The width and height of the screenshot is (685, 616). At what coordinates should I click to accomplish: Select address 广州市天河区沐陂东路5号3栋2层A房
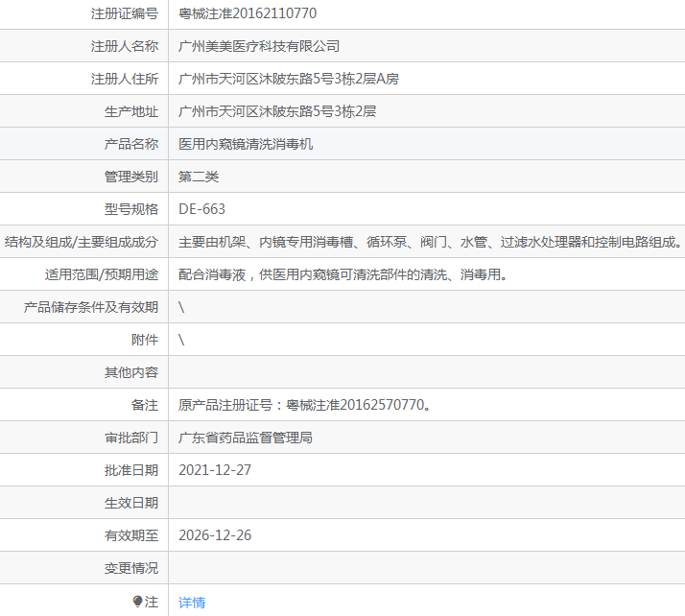(289, 79)
